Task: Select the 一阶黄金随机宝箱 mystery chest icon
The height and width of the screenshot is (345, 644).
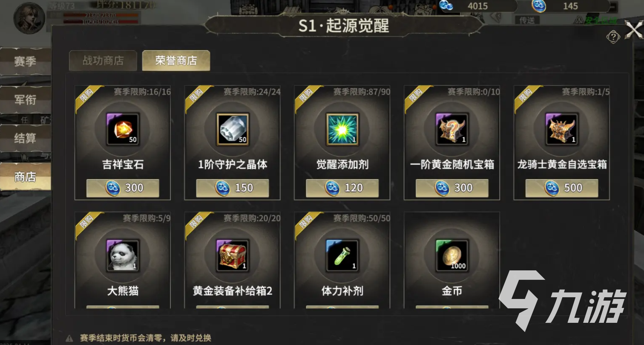Action: click(452, 129)
